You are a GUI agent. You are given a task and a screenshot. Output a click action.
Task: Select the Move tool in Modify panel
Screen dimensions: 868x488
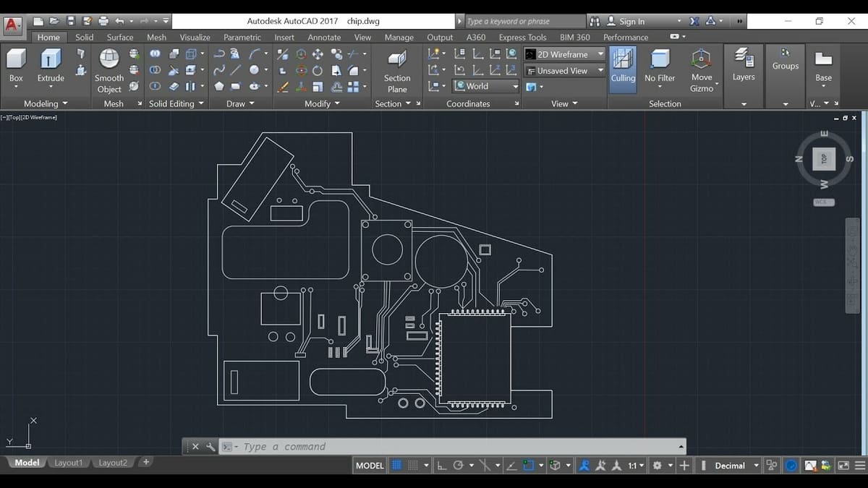click(x=318, y=54)
